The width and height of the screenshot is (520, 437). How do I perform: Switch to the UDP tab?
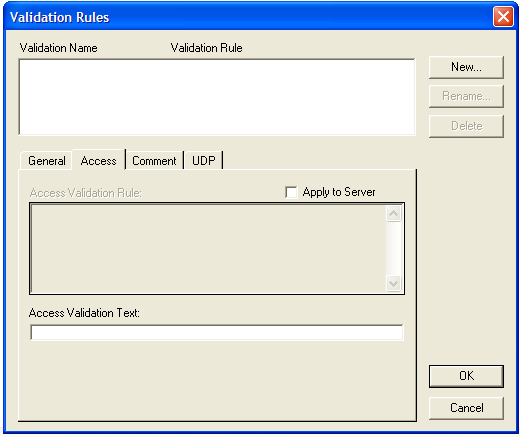tap(204, 161)
